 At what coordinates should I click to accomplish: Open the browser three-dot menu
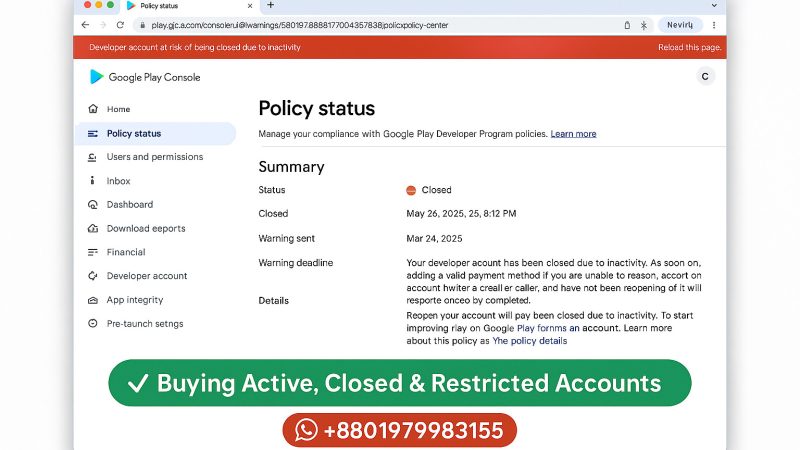click(x=714, y=25)
